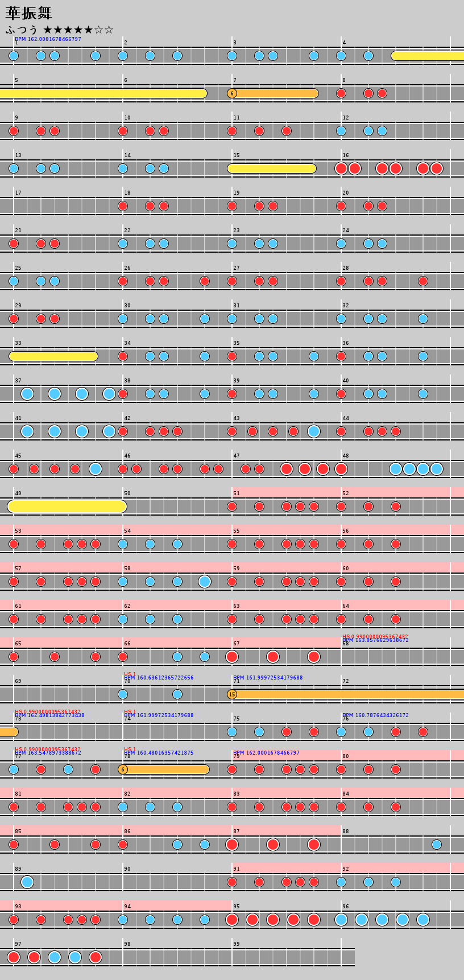Click the balloon note labeled 6 in measure 7
The height and width of the screenshot is (980, 464).
click(x=232, y=93)
